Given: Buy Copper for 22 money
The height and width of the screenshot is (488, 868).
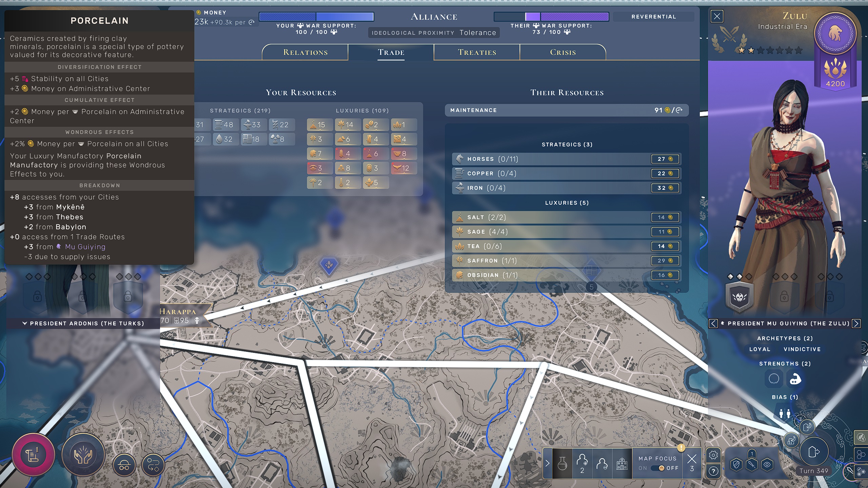Looking at the screenshot, I should 665,174.
